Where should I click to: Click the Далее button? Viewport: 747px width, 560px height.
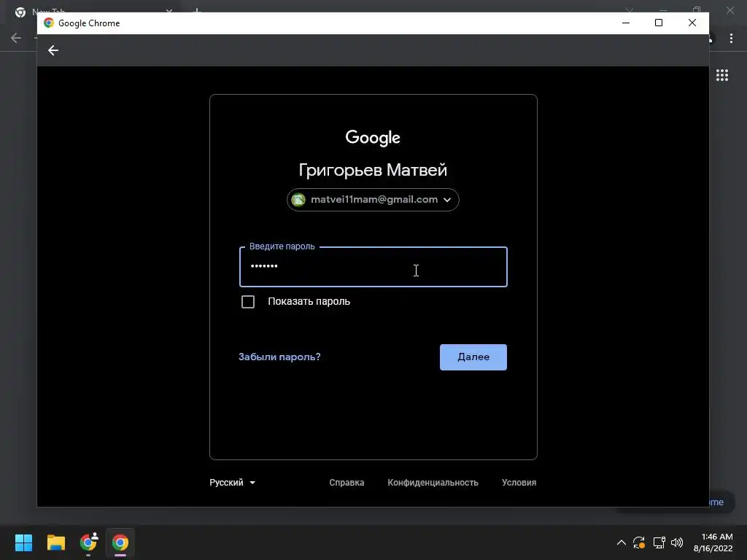coord(473,357)
